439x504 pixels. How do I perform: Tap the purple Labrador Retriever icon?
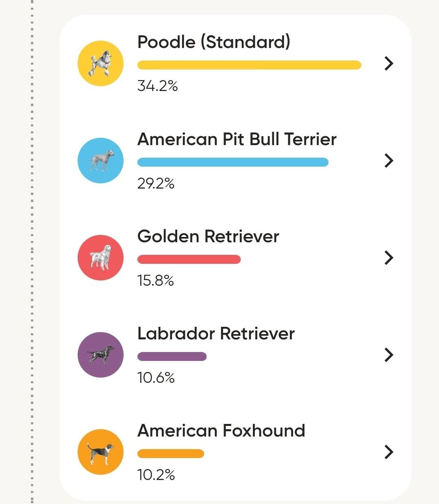tap(100, 355)
